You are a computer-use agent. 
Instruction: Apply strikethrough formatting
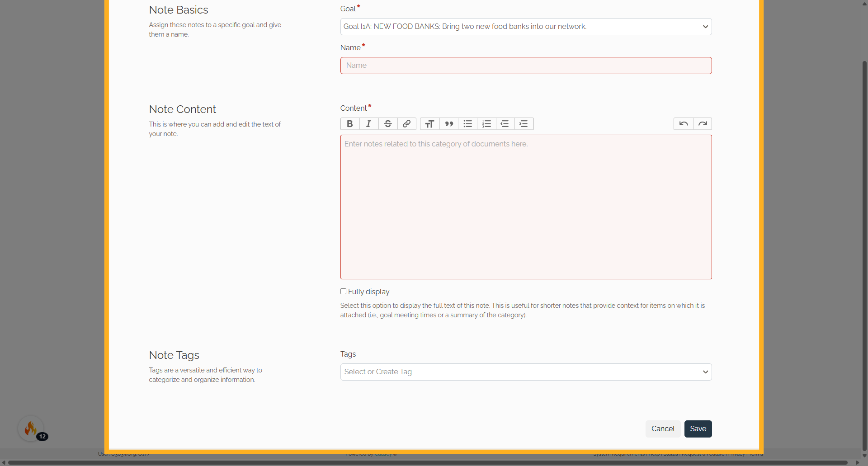388,124
